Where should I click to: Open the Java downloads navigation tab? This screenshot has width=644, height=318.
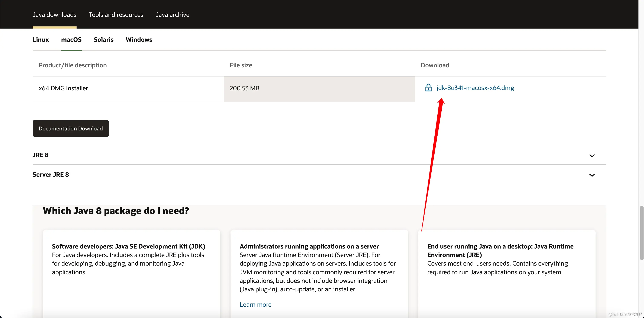55,15
